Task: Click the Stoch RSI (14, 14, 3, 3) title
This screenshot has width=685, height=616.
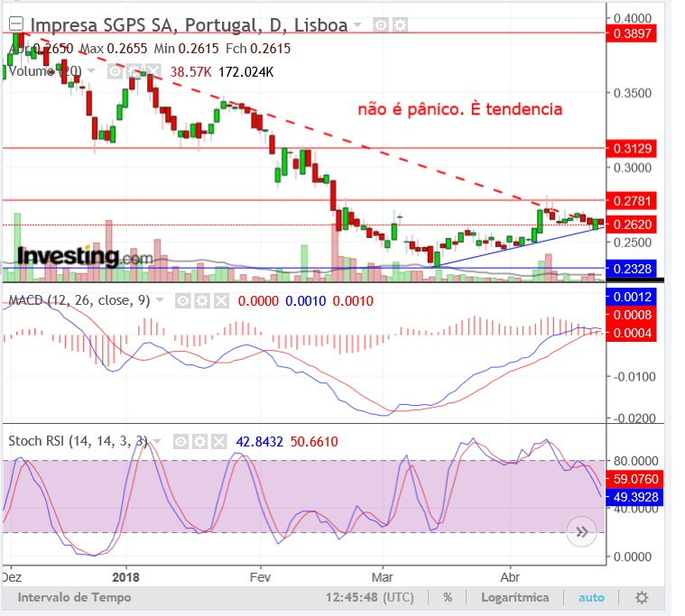Action: click(79, 441)
